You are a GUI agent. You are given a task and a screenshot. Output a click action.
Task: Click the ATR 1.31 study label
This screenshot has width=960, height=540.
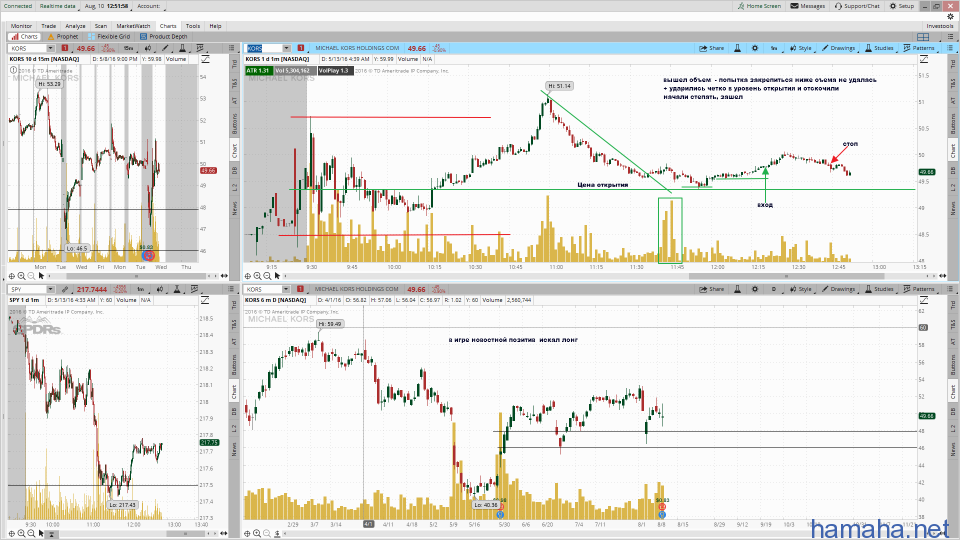pos(258,71)
